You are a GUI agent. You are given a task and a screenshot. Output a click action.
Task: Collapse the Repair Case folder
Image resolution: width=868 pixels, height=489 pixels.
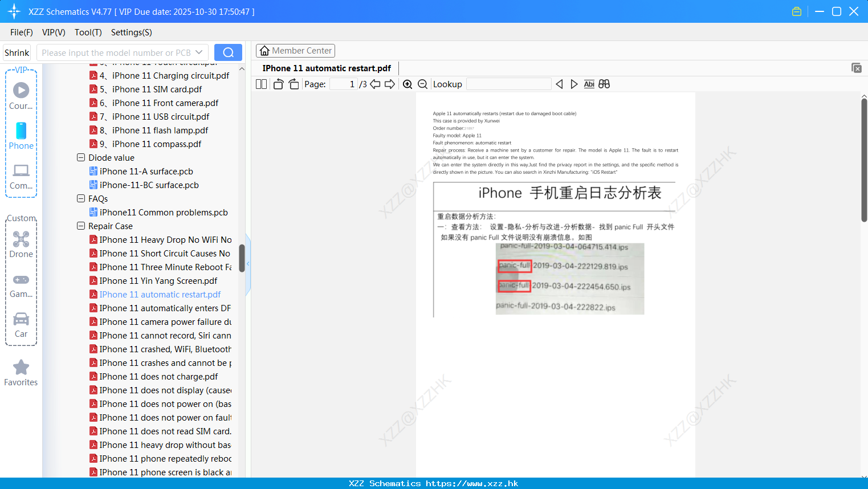pyautogui.click(x=81, y=226)
